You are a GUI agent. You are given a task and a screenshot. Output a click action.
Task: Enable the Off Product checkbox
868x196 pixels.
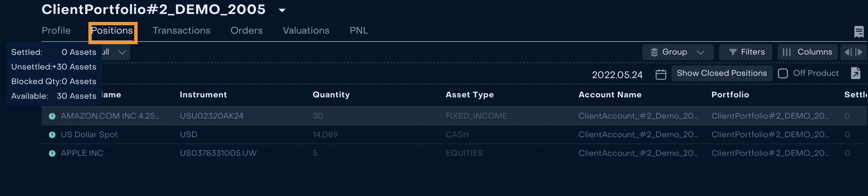783,73
